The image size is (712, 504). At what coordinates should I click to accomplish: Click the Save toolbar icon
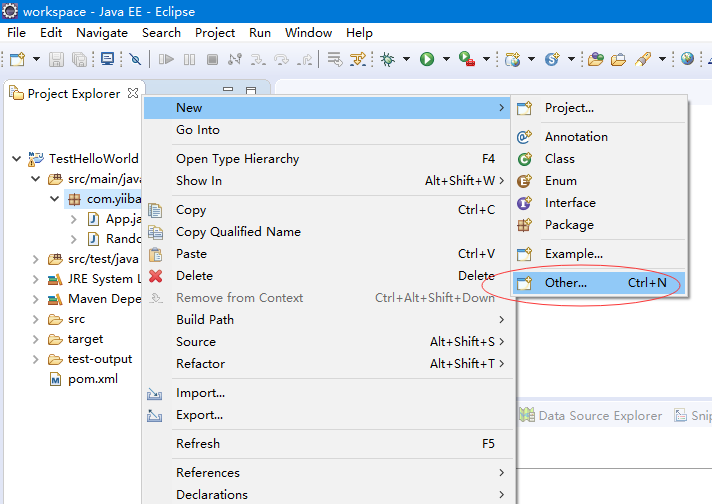(x=56, y=59)
